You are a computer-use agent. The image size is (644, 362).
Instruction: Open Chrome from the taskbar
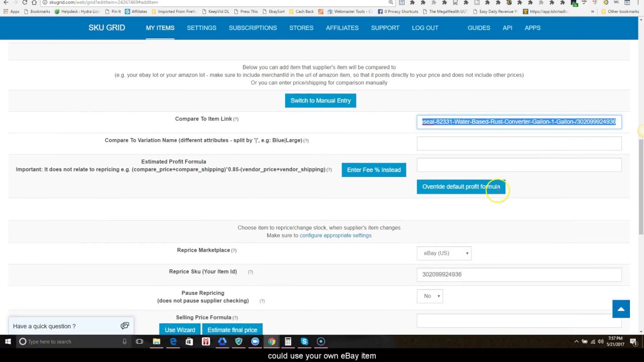272,341
